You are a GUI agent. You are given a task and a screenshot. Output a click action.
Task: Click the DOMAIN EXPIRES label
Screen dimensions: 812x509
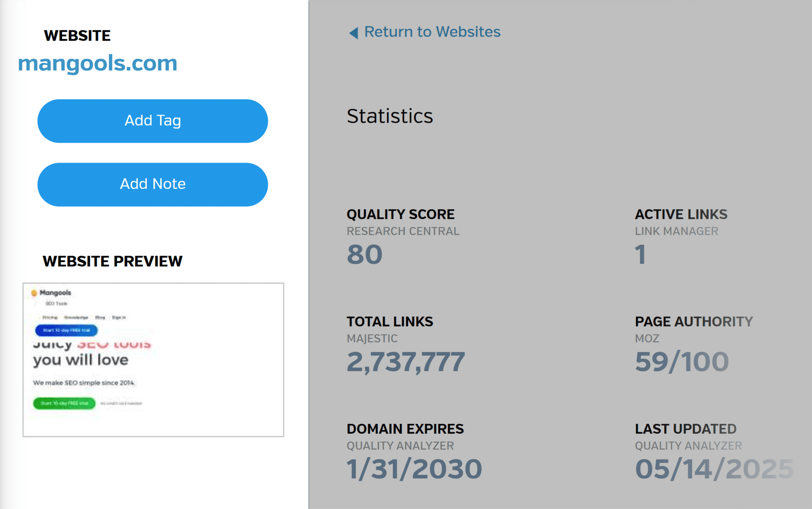405,429
